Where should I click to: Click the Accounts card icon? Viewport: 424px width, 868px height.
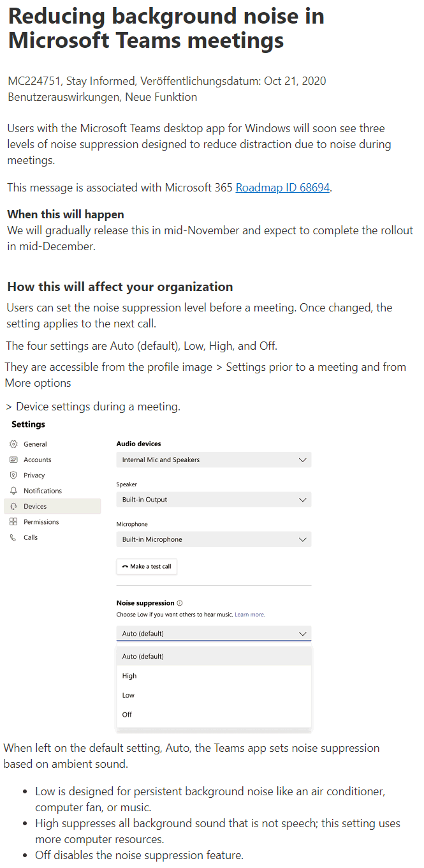[13, 460]
